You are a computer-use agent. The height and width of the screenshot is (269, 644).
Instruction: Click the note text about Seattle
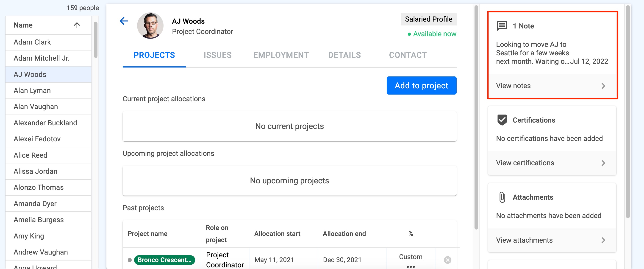pos(532,53)
